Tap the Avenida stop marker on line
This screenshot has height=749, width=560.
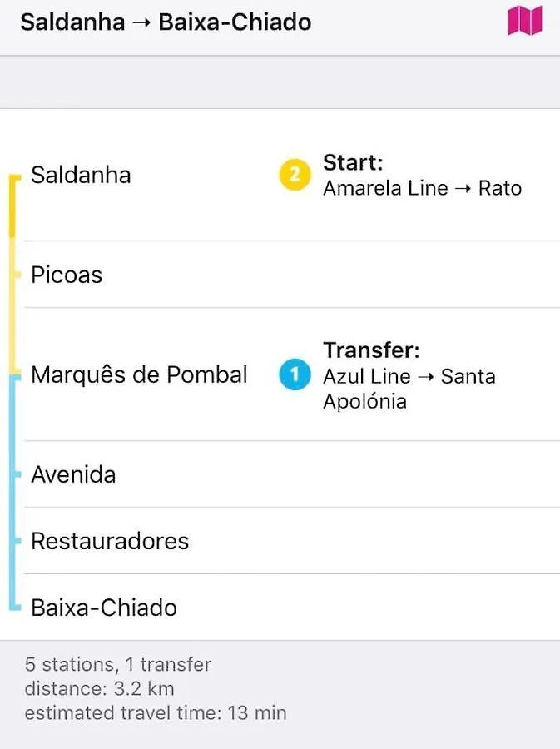tap(17, 474)
